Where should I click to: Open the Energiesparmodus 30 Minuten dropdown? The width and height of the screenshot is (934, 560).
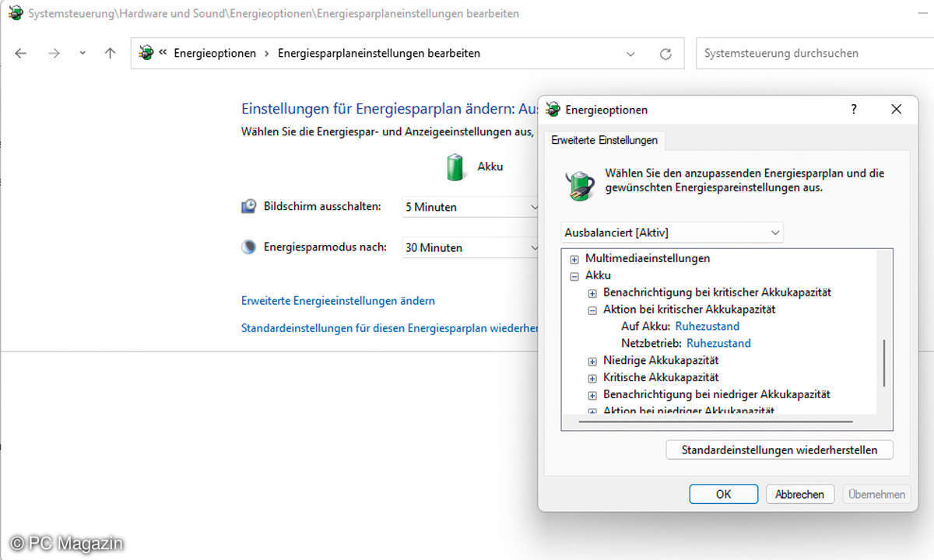coord(471,247)
